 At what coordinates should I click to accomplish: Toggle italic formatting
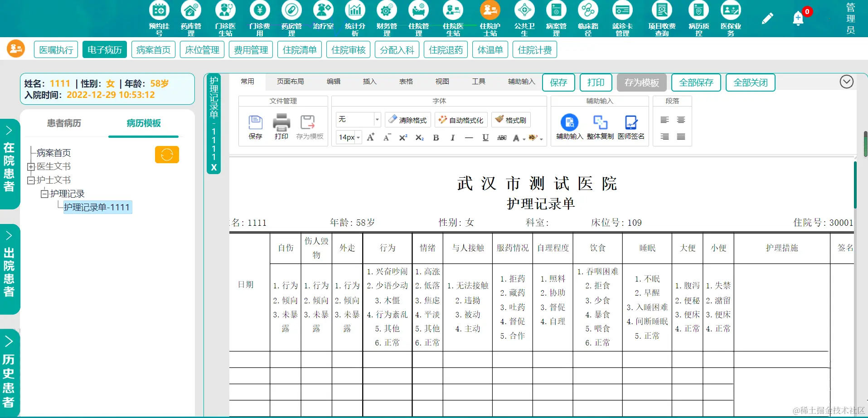point(452,137)
